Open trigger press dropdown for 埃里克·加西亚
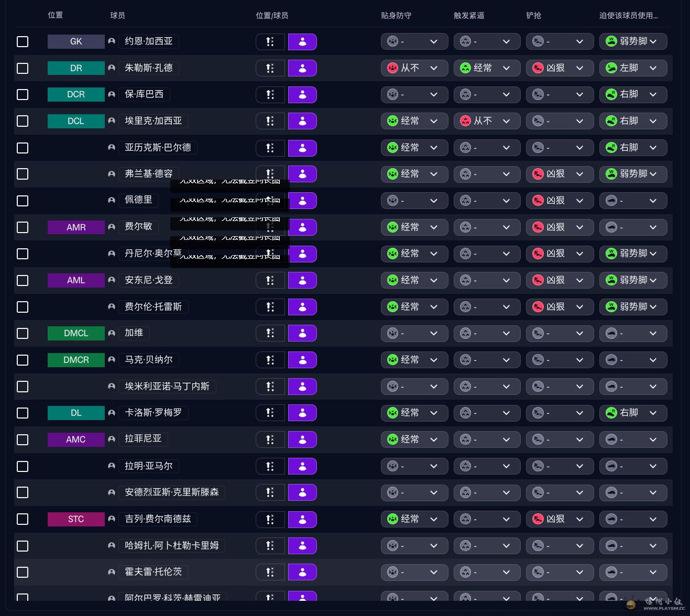 pos(487,121)
